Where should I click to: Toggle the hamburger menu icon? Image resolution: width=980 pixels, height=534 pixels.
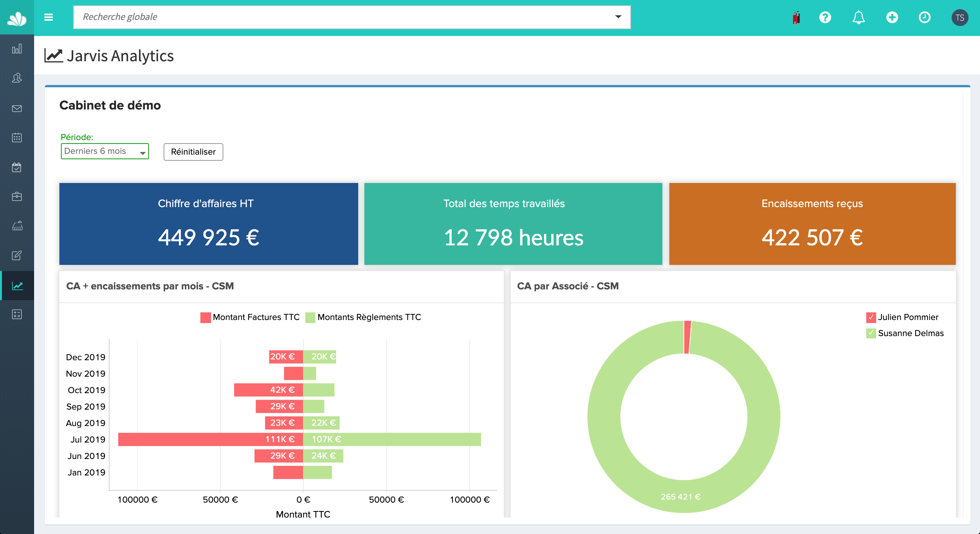49,17
